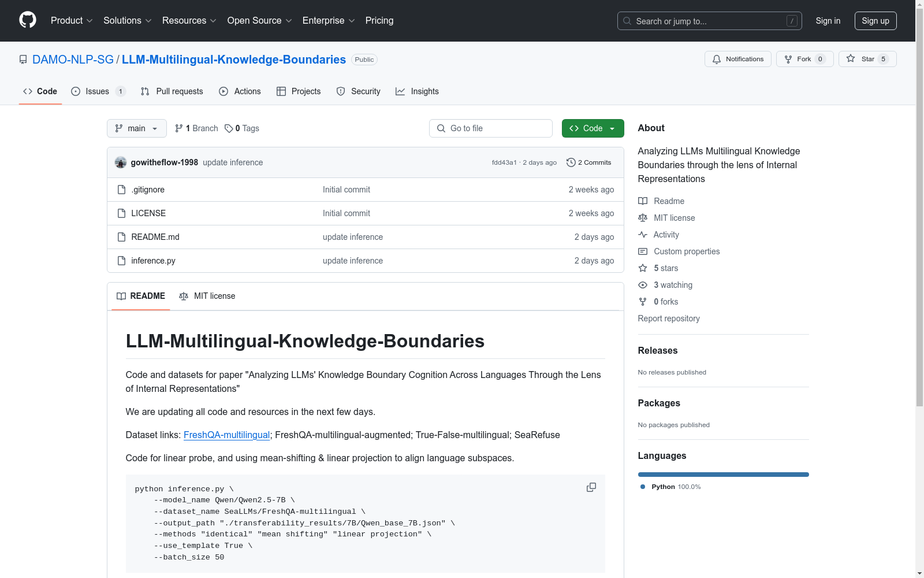
Task: Click the commits history clock icon
Action: 571,162
